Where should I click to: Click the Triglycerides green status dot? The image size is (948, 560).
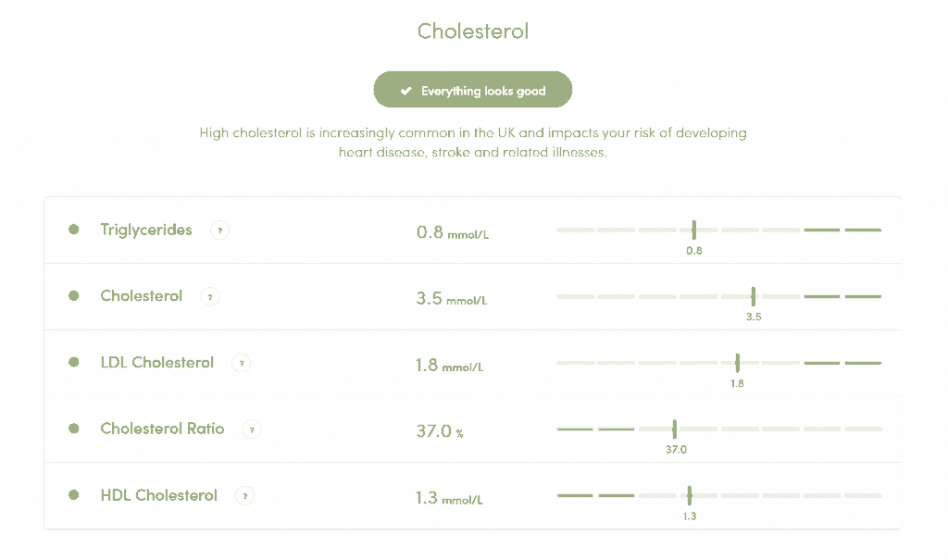tap(74, 230)
